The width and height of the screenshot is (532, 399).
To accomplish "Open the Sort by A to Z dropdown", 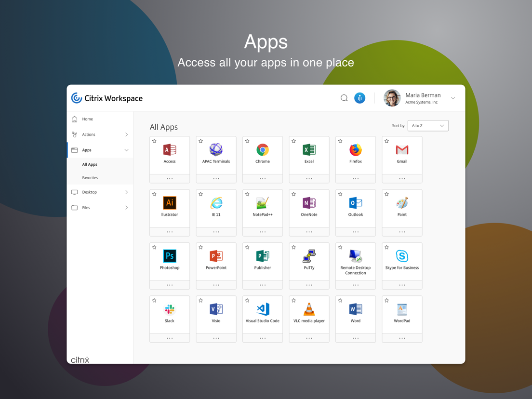I will [x=428, y=126].
